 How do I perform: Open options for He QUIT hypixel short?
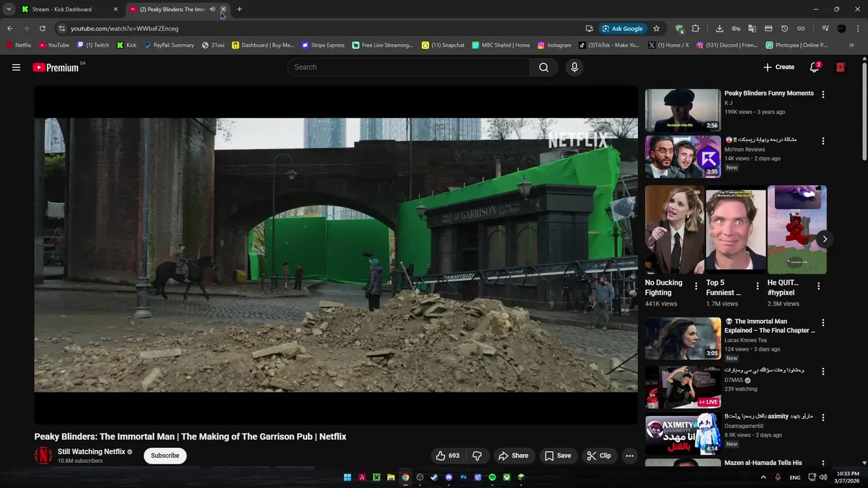(x=818, y=286)
